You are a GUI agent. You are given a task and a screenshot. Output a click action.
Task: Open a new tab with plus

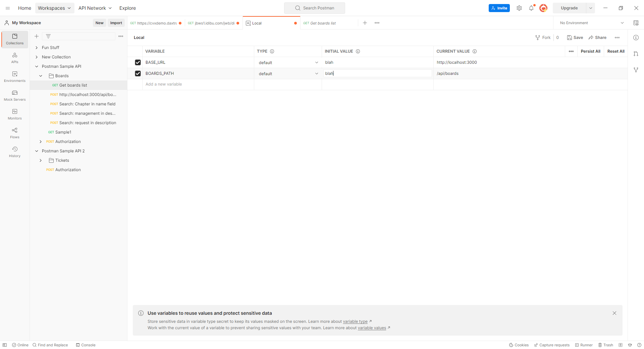click(x=365, y=23)
